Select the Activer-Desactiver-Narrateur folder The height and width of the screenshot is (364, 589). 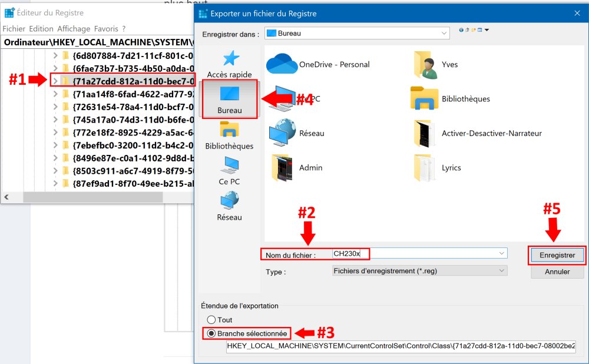[x=478, y=133]
